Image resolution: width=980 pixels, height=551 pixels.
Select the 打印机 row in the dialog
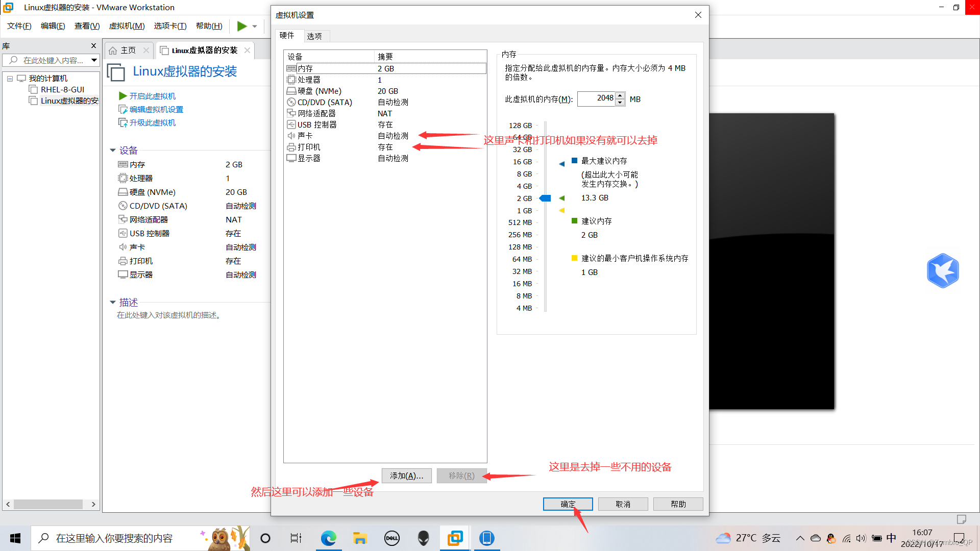point(385,147)
